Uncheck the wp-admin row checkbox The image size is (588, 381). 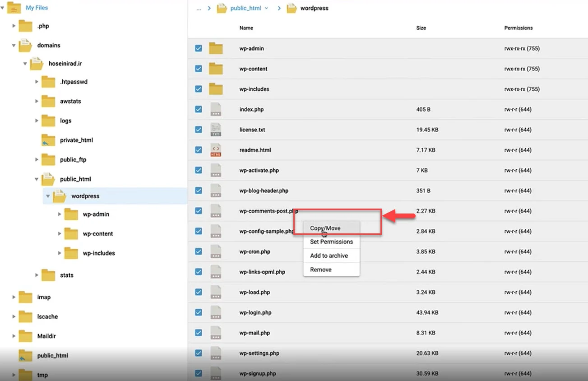[x=199, y=48]
